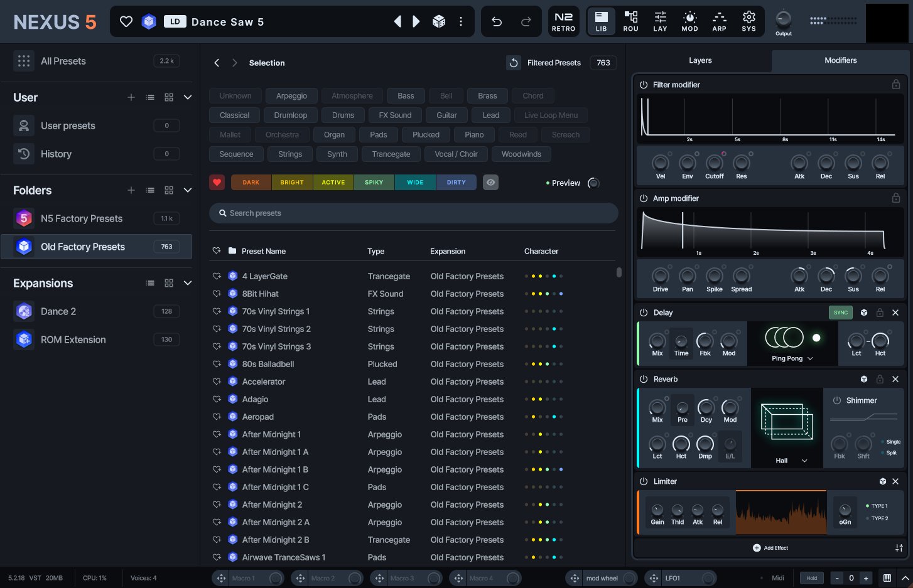Open effect order settings icon beside Add Effect
The image size is (913, 588).
point(899,548)
